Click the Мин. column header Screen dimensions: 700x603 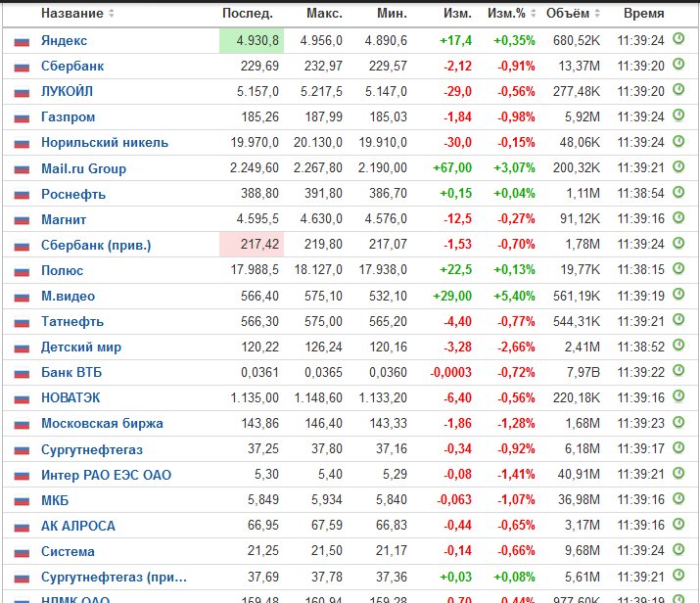[x=392, y=14]
